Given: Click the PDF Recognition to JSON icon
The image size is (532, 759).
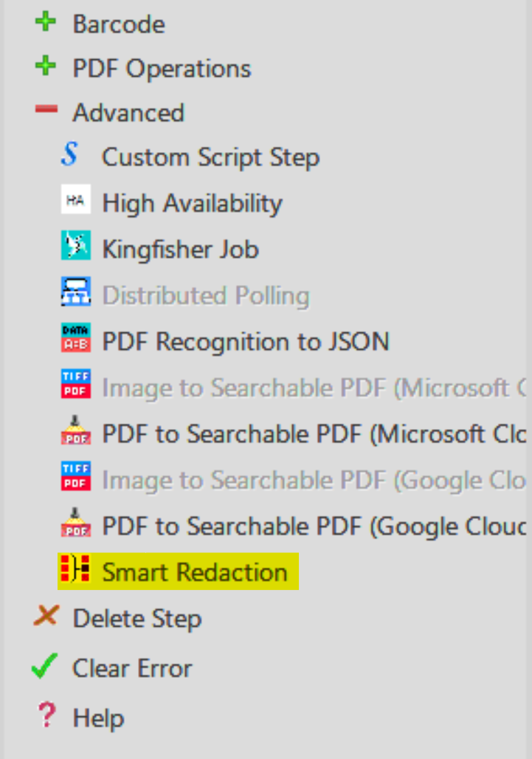Looking at the screenshot, I should pos(75,337).
